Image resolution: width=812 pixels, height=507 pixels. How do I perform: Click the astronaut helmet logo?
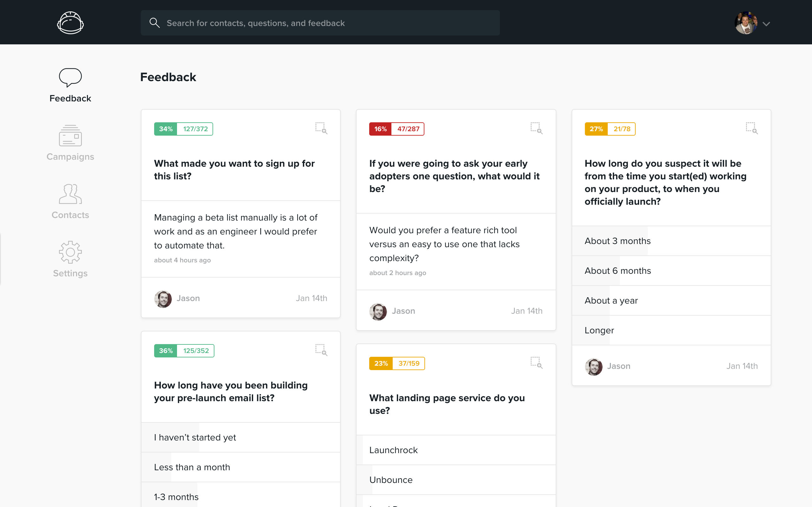coord(70,23)
